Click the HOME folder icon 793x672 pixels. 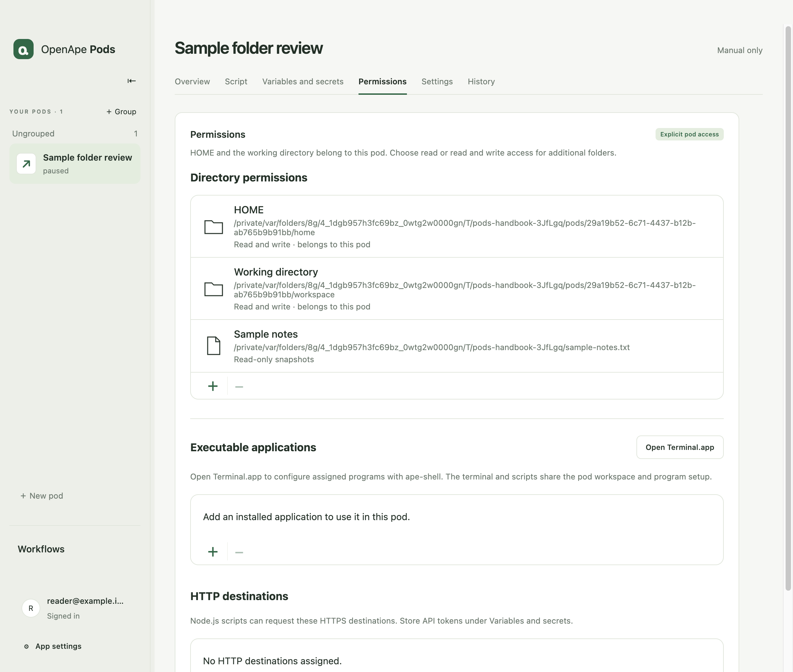click(x=213, y=227)
